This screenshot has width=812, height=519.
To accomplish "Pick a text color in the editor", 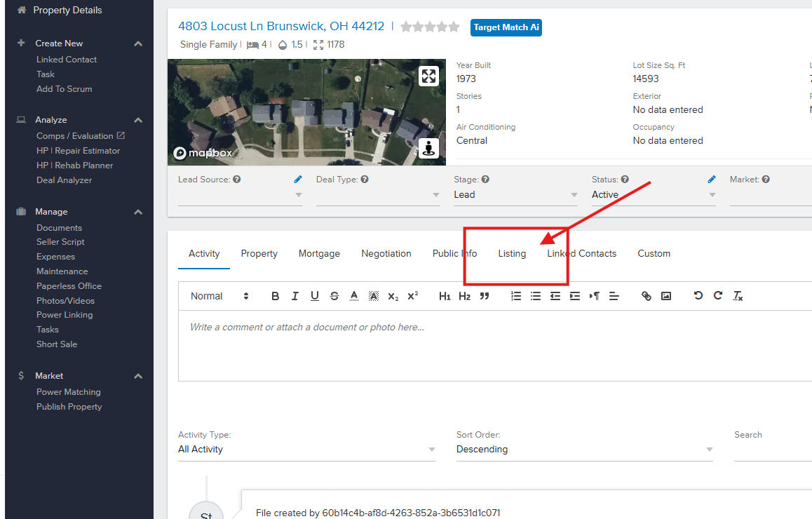I will coord(354,296).
